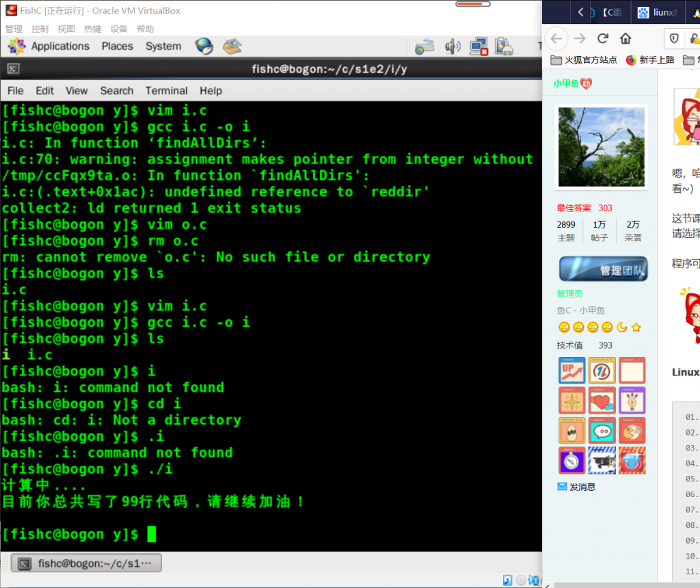This screenshot has height=588, width=700.
Task: Click the 发消息 send message link
Action: click(x=582, y=487)
